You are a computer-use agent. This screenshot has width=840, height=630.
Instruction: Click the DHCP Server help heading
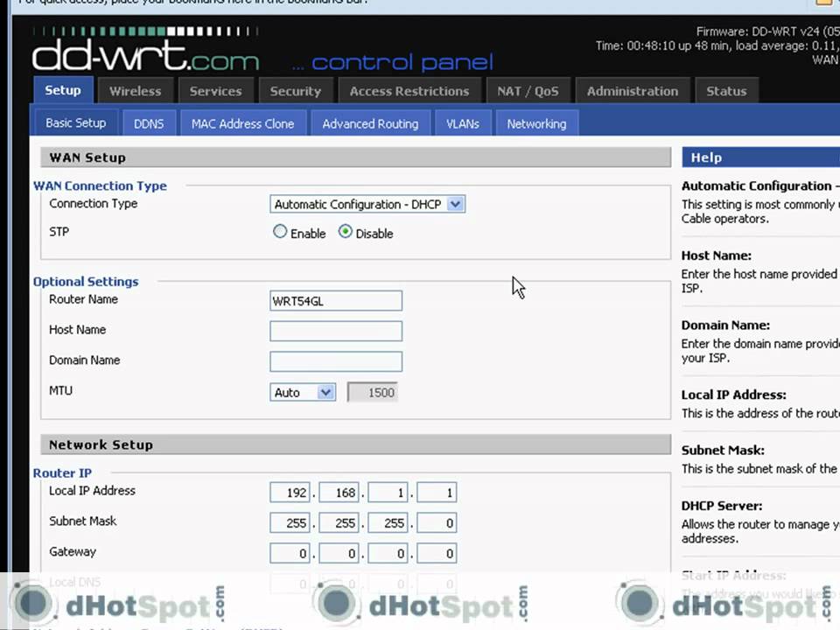[x=722, y=507]
